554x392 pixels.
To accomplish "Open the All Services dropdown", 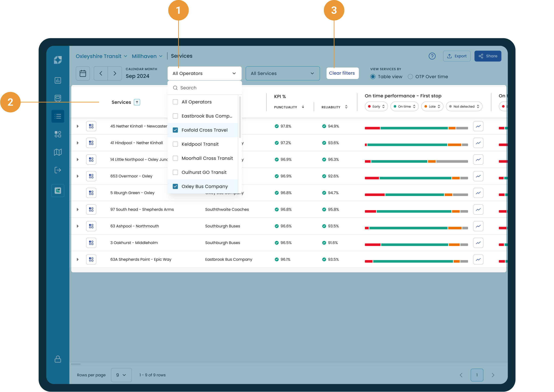I will point(282,73).
